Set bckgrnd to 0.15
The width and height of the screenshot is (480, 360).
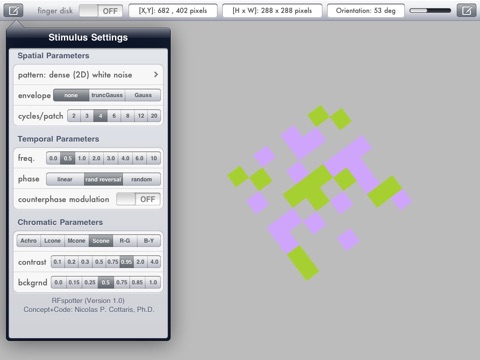(74, 283)
